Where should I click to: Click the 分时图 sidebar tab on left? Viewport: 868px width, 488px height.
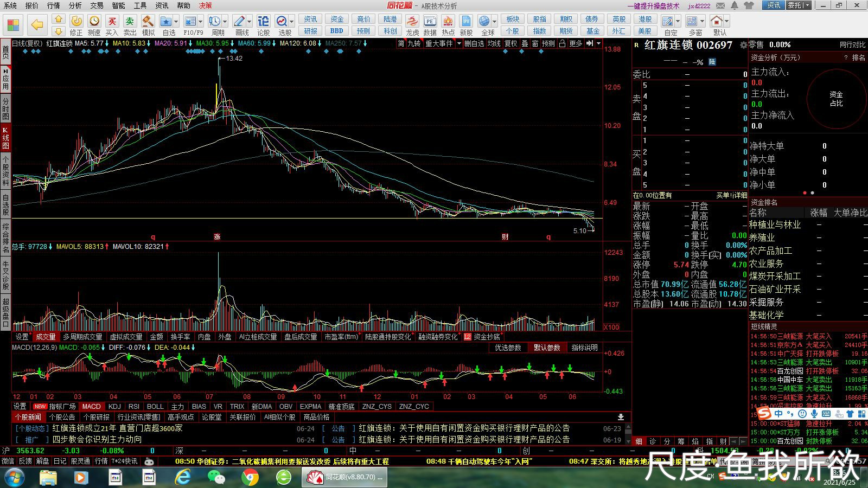pyautogui.click(x=6, y=109)
